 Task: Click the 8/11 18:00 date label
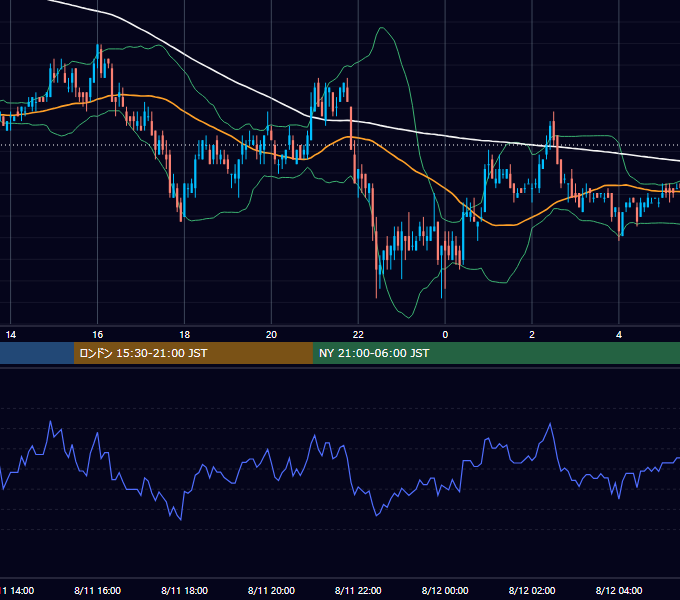pyautogui.click(x=184, y=590)
